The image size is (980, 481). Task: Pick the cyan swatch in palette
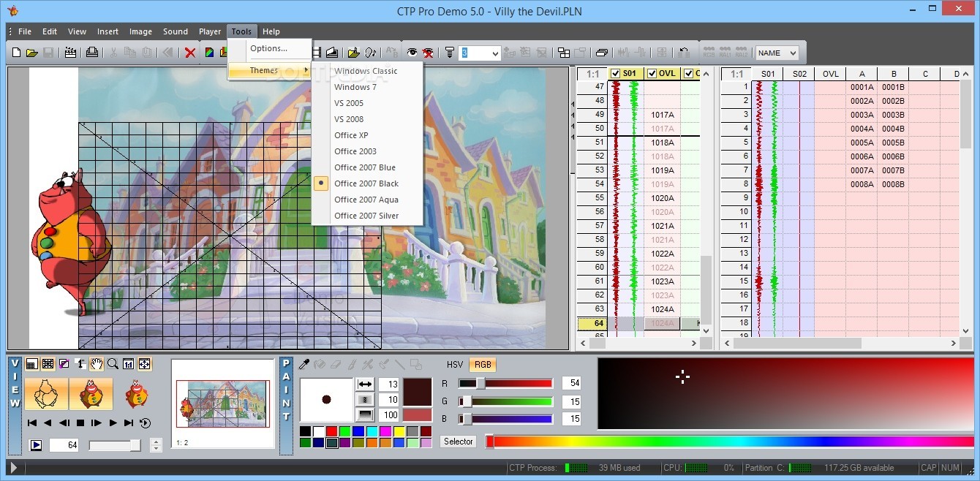click(x=372, y=431)
